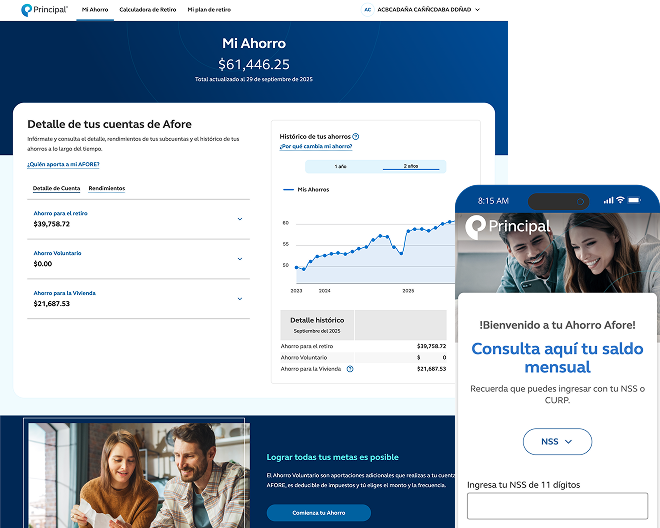Click the Total actualizado al 29 de septiembre text
Image resolution: width=660 pixels, height=528 pixels.
pos(254,79)
